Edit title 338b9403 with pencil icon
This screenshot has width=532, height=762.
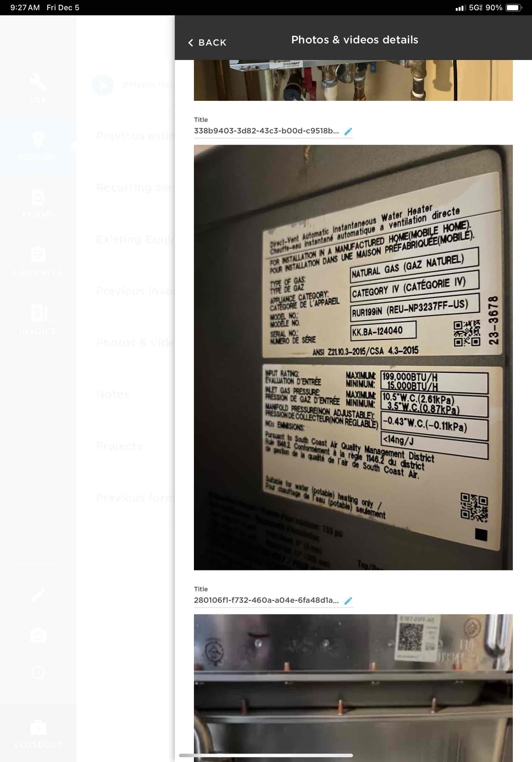point(348,131)
